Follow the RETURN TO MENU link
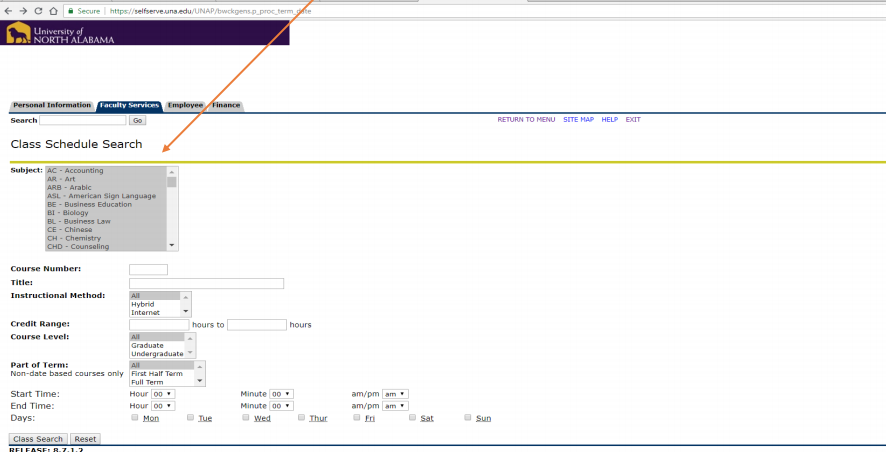 pos(526,120)
